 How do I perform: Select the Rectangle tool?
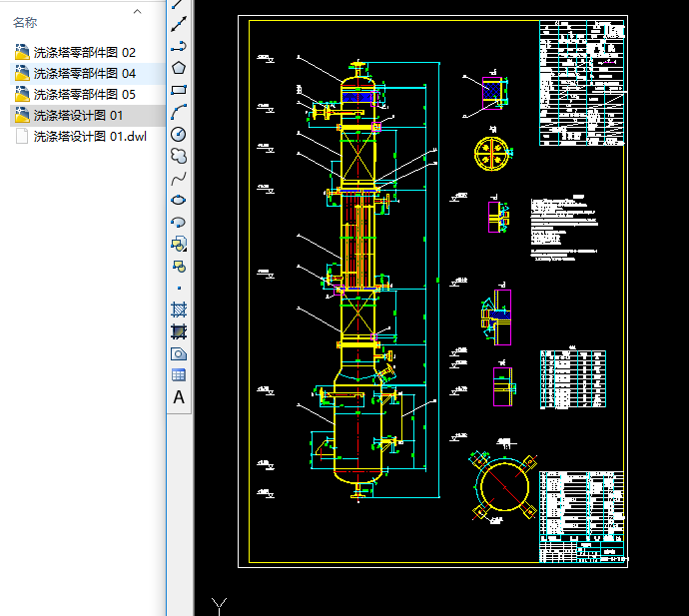179,90
